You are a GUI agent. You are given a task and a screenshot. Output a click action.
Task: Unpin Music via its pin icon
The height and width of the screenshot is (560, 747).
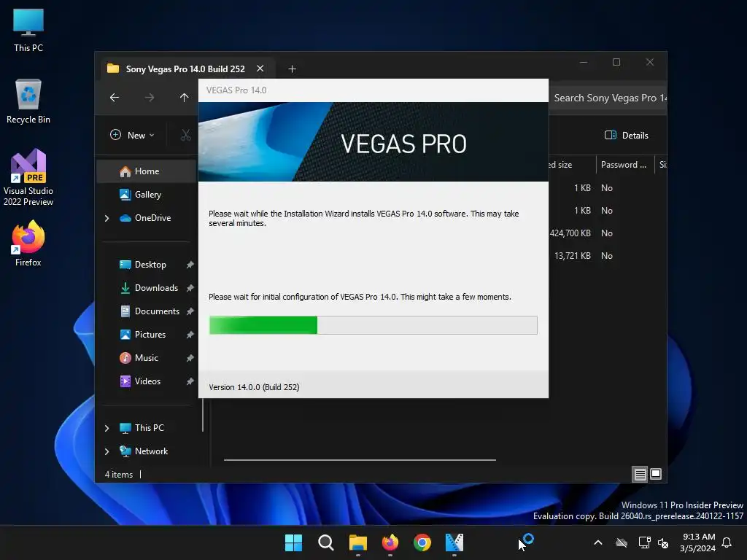(190, 358)
